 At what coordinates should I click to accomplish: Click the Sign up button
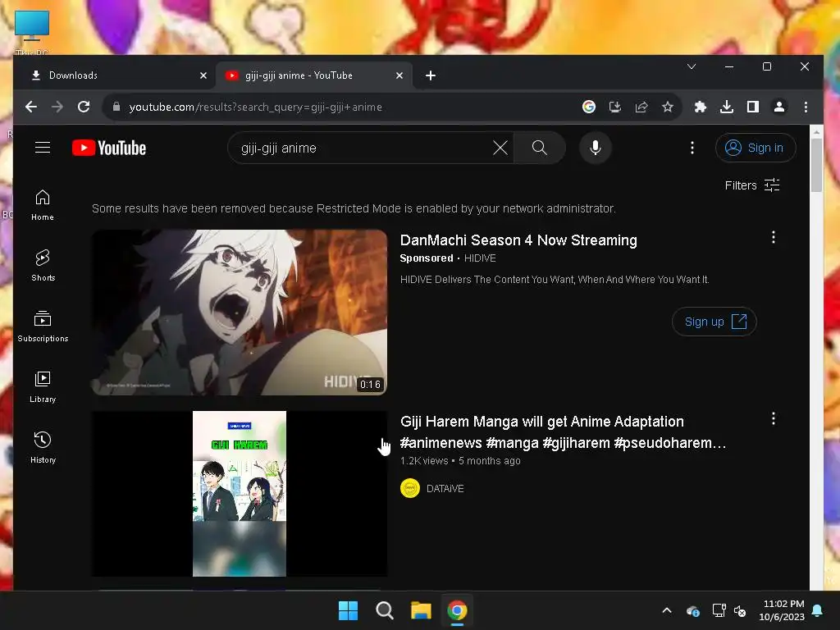(714, 322)
